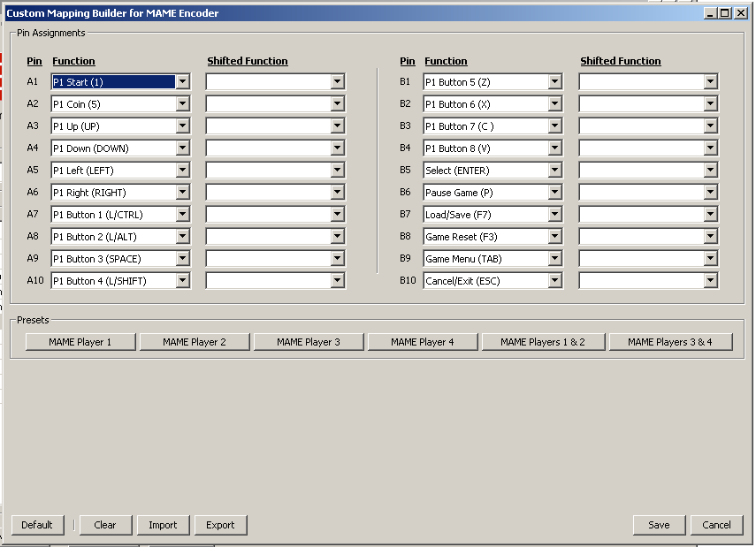Open the B1 Shifted Function dropdown

(x=710, y=82)
